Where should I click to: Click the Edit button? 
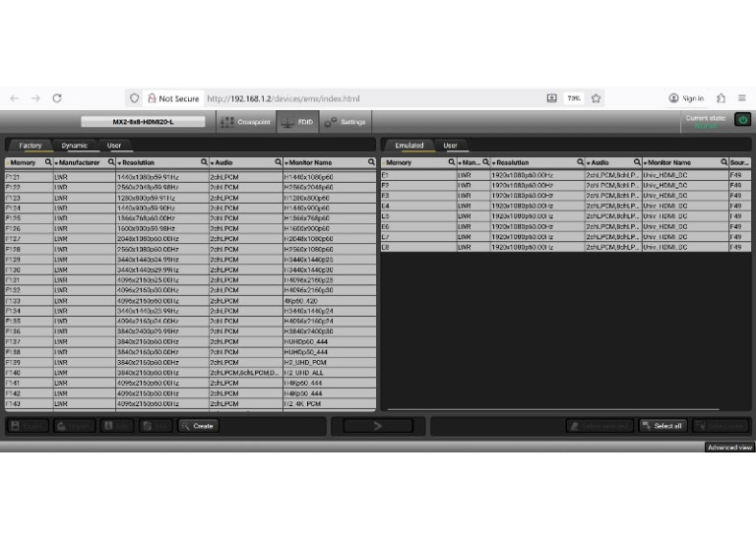[156, 426]
